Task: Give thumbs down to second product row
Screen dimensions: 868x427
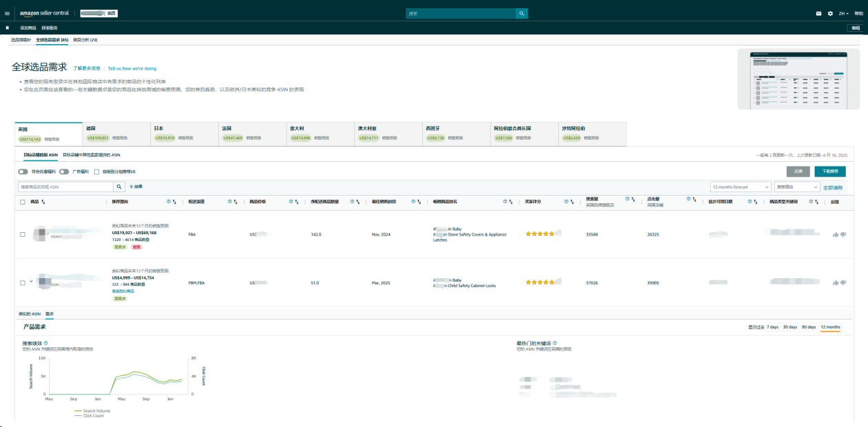Action: [843, 282]
